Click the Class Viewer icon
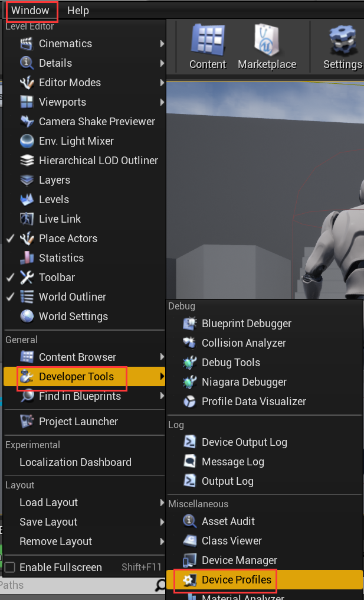 pyautogui.click(x=189, y=541)
